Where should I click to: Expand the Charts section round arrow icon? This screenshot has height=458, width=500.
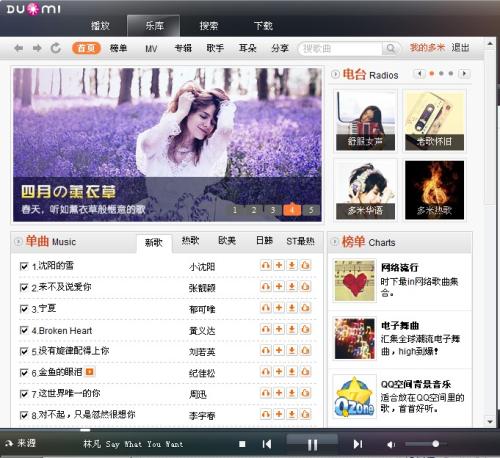point(334,242)
